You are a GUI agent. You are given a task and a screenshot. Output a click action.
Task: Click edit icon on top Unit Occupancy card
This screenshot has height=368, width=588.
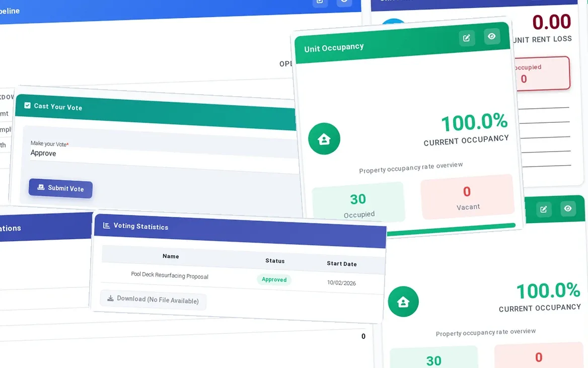coord(467,38)
